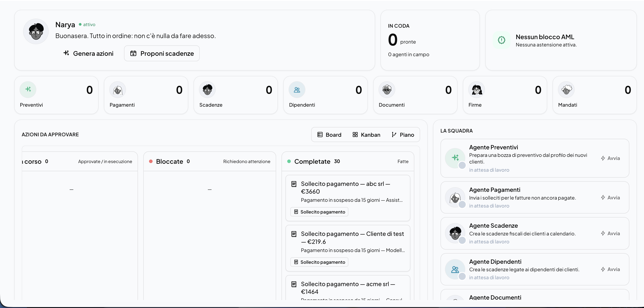Click the Piano branch icon
644x308 pixels.
point(394,135)
